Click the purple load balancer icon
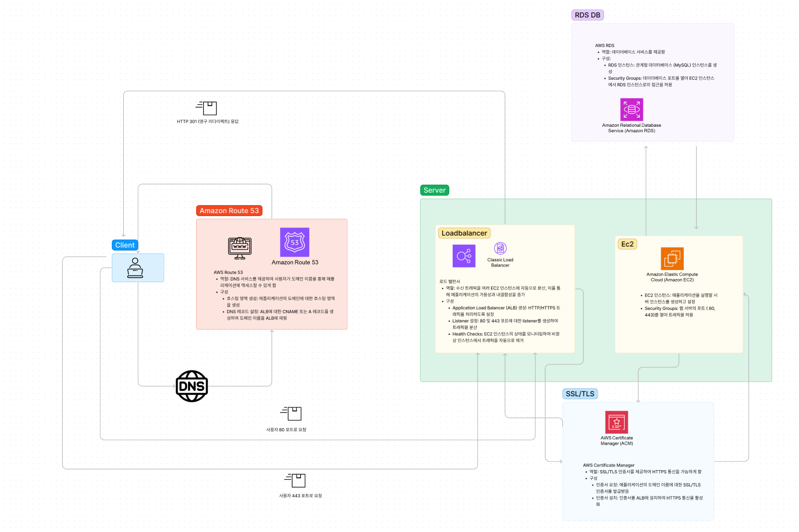The width and height of the screenshot is (799, 532). 464,256
